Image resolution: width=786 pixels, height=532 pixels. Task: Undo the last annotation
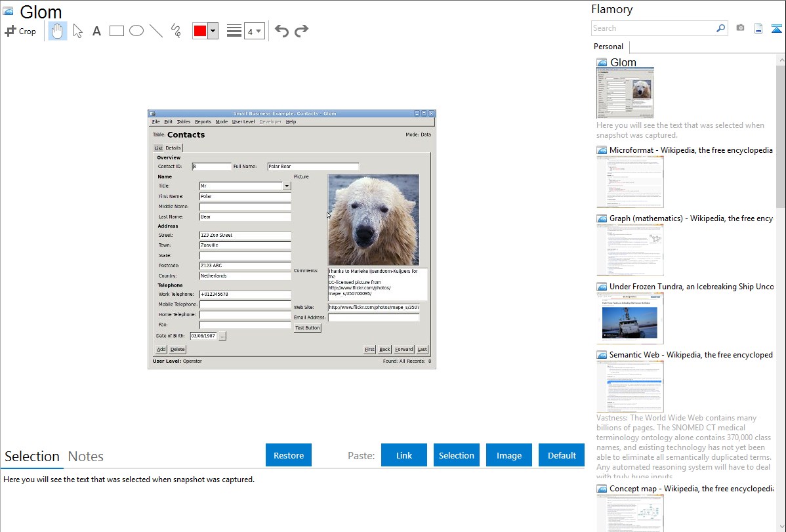point(281,31)
